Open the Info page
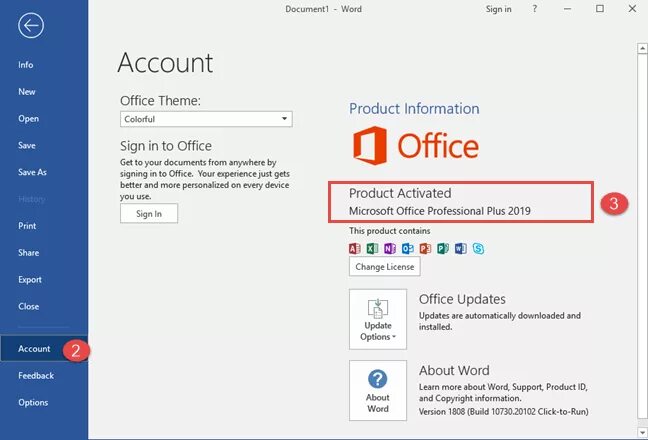648x440 pixels. click(x=26, y=65)
